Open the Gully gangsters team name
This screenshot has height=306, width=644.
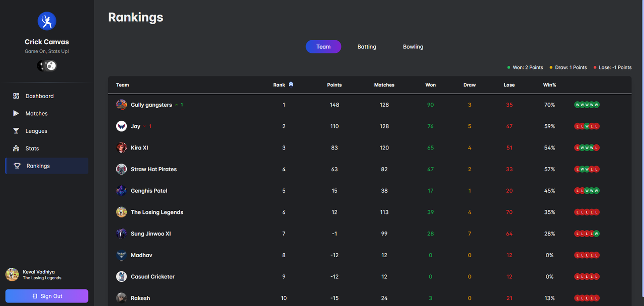coord(151,105)
